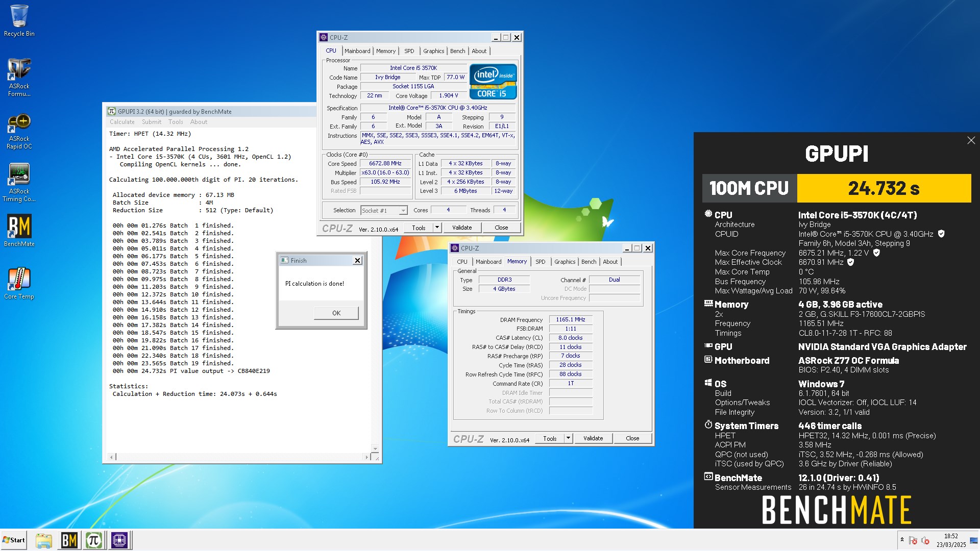Viewport: 980px width, 551px height.
Task: Click the taskbar clock showing 18:52
Action: [951, 540]
